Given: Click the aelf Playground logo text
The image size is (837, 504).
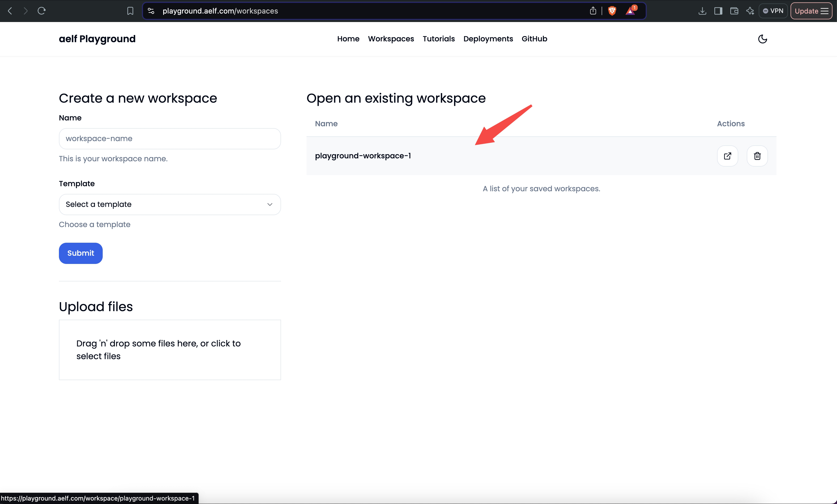Looking at the screenshot, I should coord(97,39).
